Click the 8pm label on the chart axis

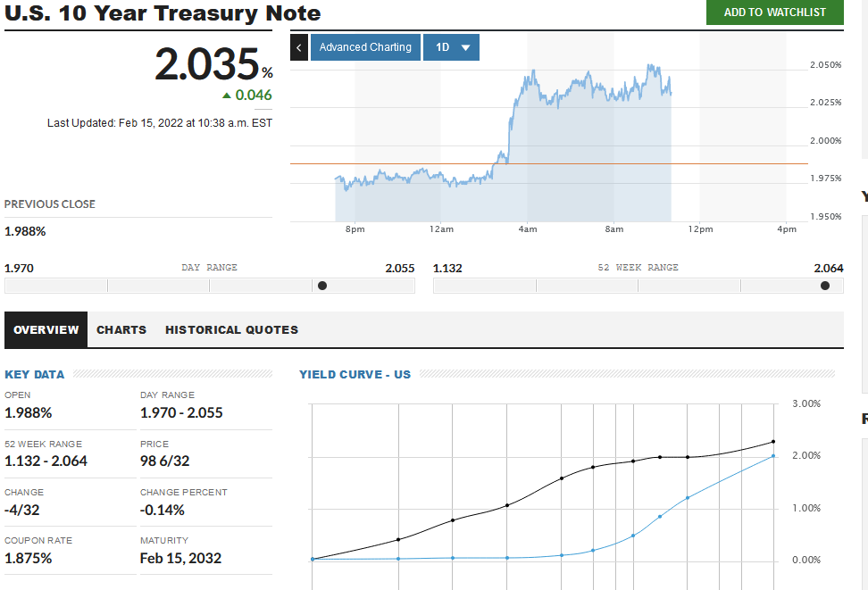tap(355, 229)
